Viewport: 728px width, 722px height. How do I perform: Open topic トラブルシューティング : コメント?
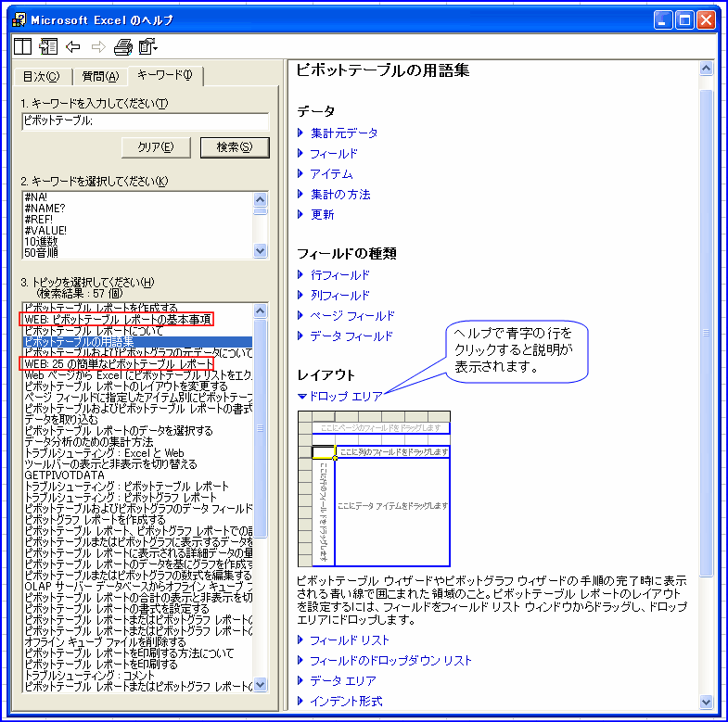[x=89, y=676]
